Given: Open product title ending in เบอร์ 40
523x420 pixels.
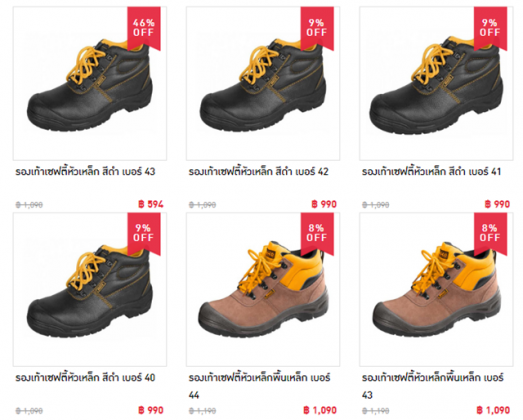Looking at the screenshot, I should (x=85, y=378).
